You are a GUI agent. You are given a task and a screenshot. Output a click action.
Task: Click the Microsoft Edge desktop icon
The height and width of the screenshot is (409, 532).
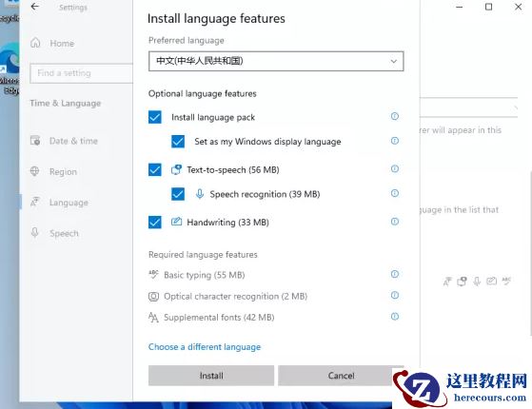(10, 68)
